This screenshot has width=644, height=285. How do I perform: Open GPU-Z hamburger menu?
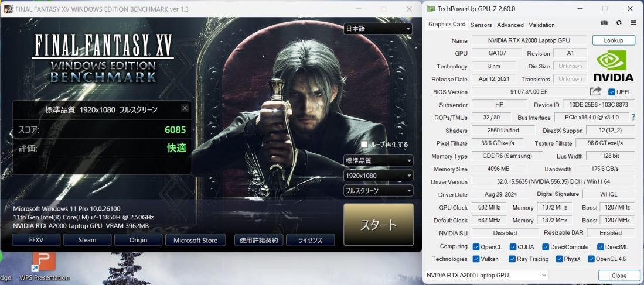633,23
